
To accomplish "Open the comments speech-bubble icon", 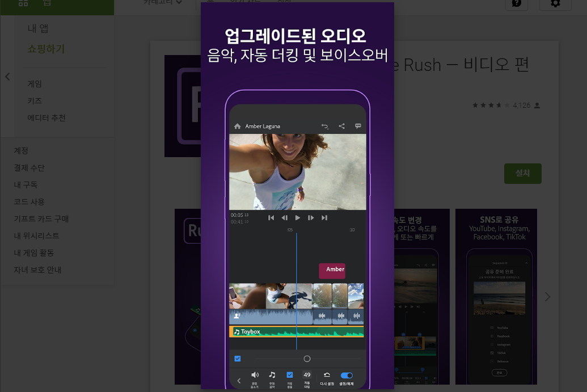I will pyautogui.click(x=358, y=126).
